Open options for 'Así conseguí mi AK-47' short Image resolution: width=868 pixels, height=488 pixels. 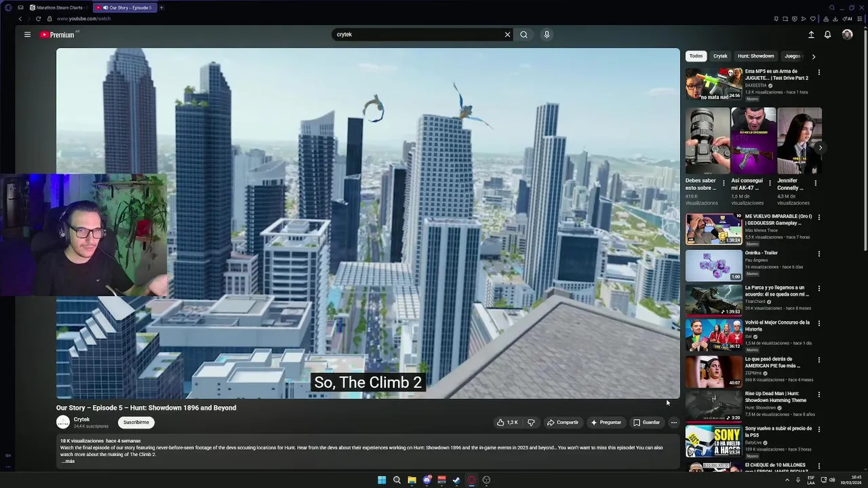769,183
